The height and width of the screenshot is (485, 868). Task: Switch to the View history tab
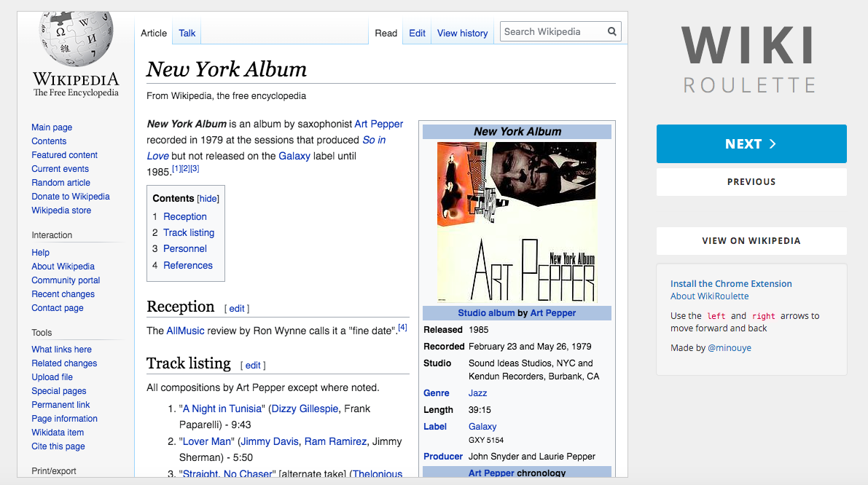coord(462,33)
